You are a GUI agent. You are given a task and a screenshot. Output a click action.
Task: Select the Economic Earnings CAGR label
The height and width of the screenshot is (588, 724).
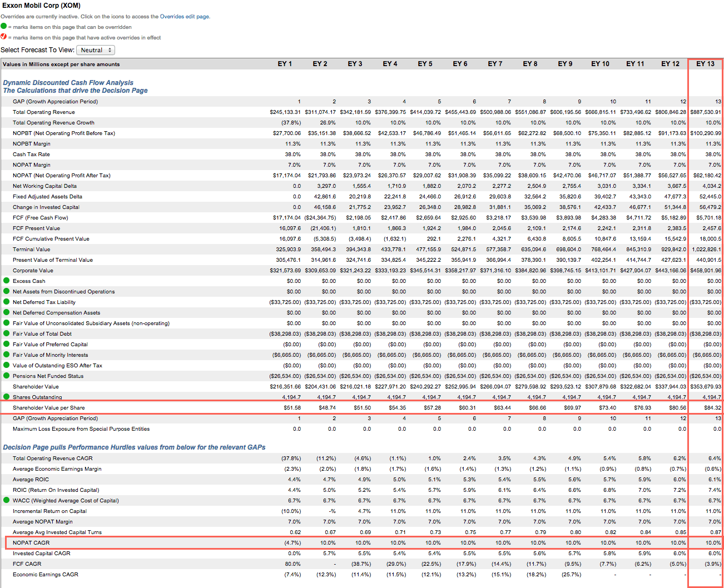46,575
